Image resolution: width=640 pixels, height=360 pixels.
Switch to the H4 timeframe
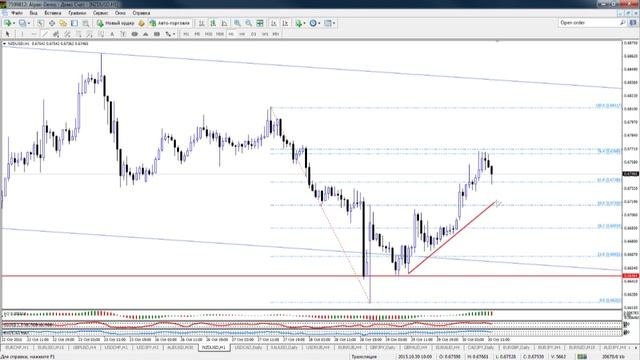click(x=242, y=34)
